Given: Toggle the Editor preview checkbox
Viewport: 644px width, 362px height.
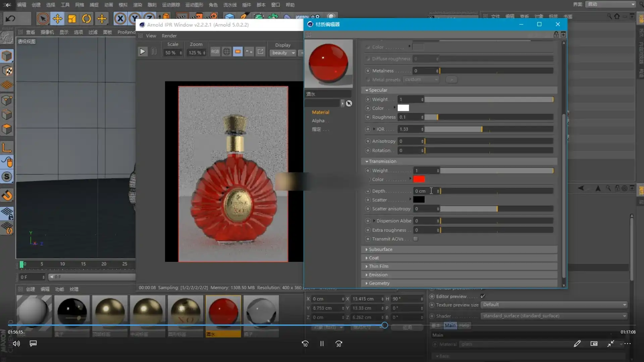Looking at the screenshot, I should point(483,296).
